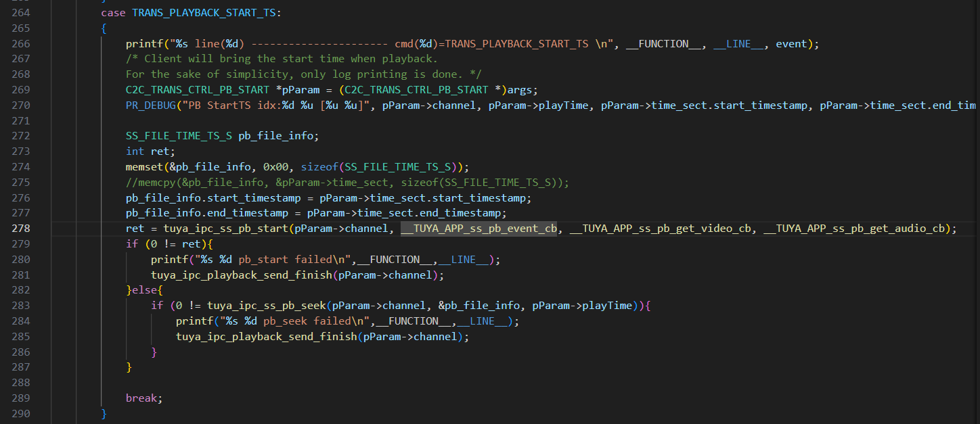Image resolution: width=980 pixels, height=424 pixels.
Task: Click the break statement on line 289
Action: pyautogui.click(x=142, y=398)
